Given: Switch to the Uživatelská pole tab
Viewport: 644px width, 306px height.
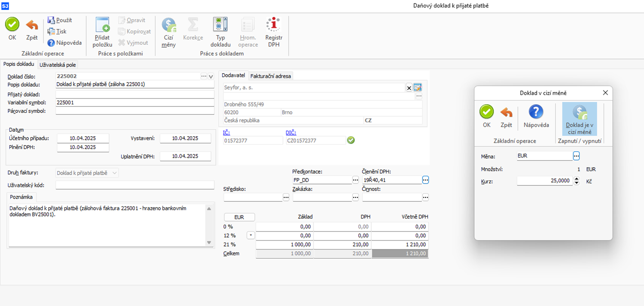Looking at the screenshot, I should click(58, 65).
